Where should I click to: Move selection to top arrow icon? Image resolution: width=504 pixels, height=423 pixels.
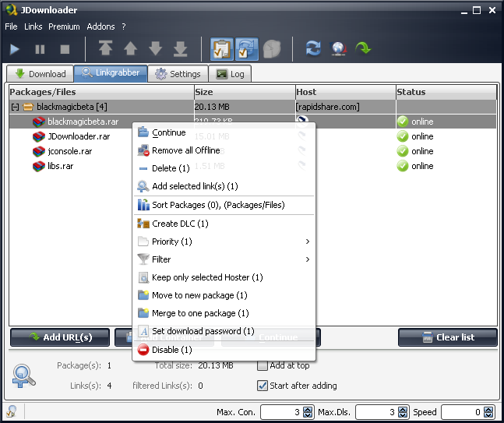(x=105, y=49)
